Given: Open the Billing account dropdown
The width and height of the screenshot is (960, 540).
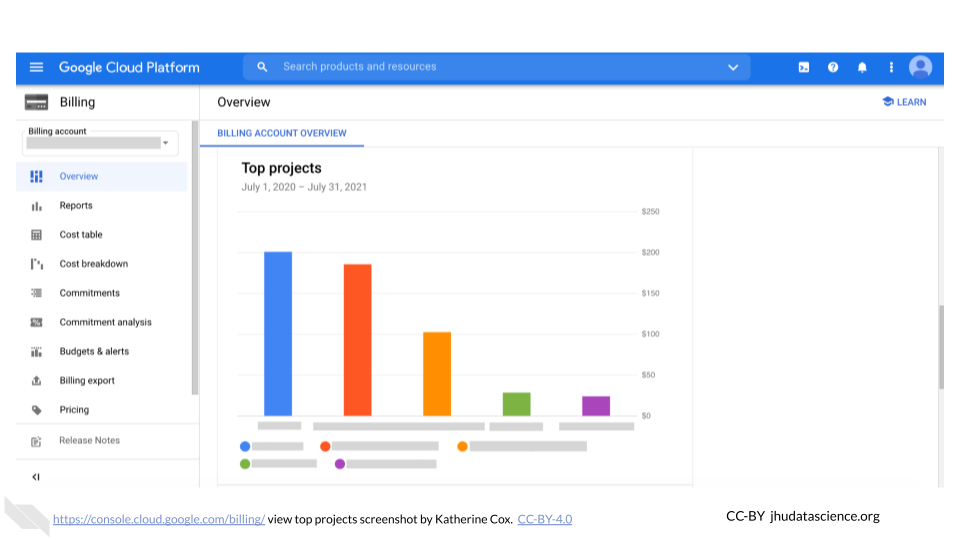Looking at the screenshot, I should point(100,143).
